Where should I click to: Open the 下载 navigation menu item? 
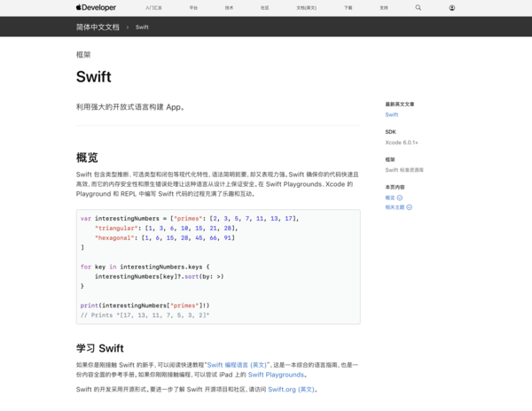point(348,7)
